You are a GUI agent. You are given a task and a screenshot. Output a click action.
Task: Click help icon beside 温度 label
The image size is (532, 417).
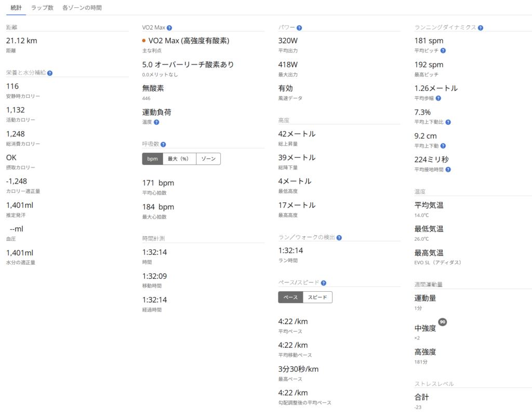(x=156, y=122)
